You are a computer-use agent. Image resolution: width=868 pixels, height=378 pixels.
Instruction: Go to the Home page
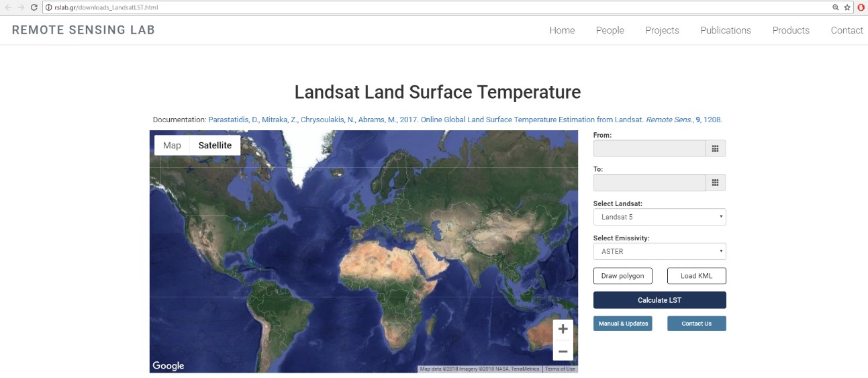[562, 30]
